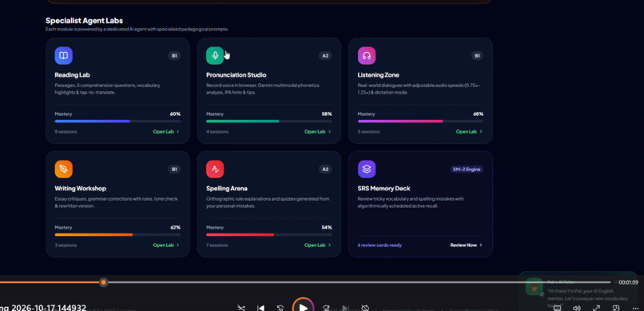Click the '4 sessions' text in Pronunciation Studio
The image size is (644, 311).
click(x=217, y=132)
